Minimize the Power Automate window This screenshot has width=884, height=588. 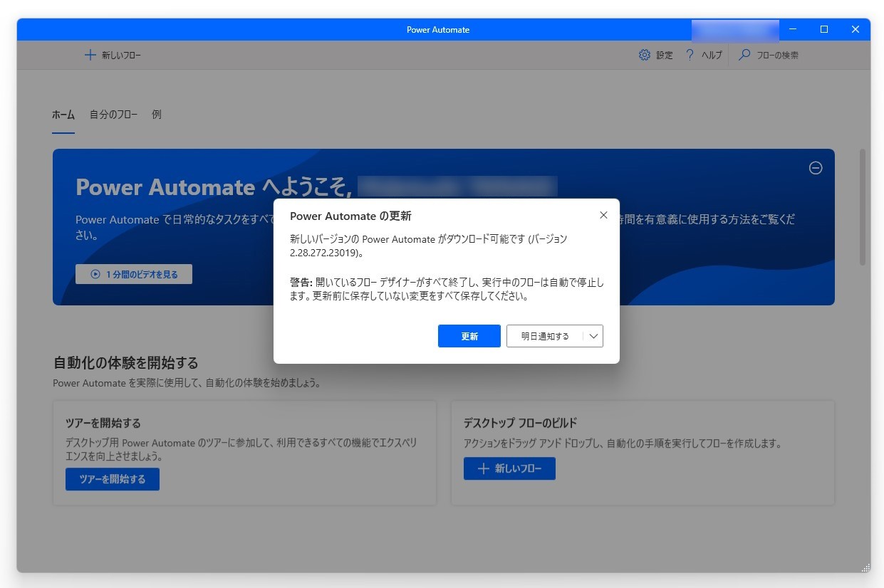[791, 29]
